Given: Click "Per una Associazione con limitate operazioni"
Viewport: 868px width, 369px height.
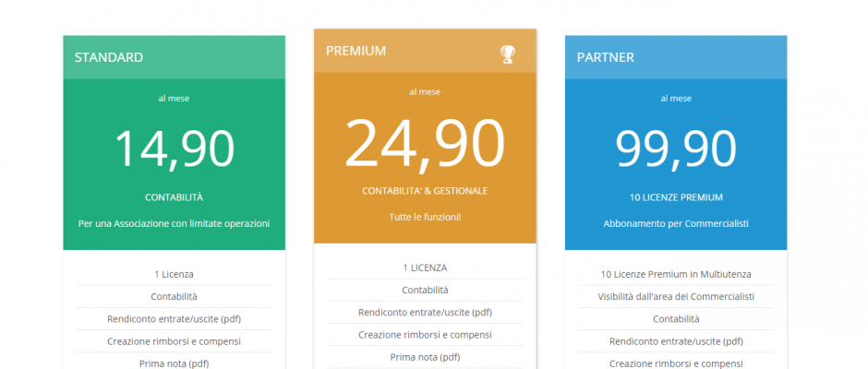Looking at the screenshot, I should (x=174, y=224).
